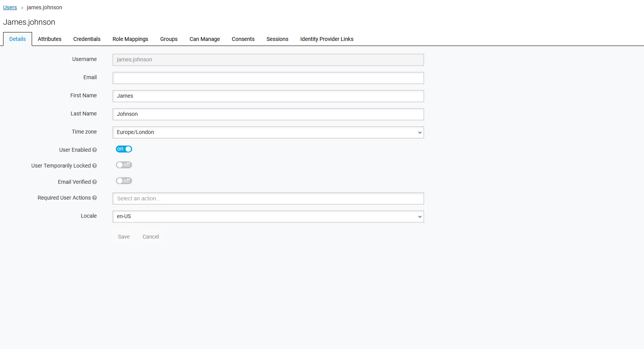Viewport: 644px width, 349px height.
Task: Toggle User Temporarily Locked switch
Action: coord(124,165)
